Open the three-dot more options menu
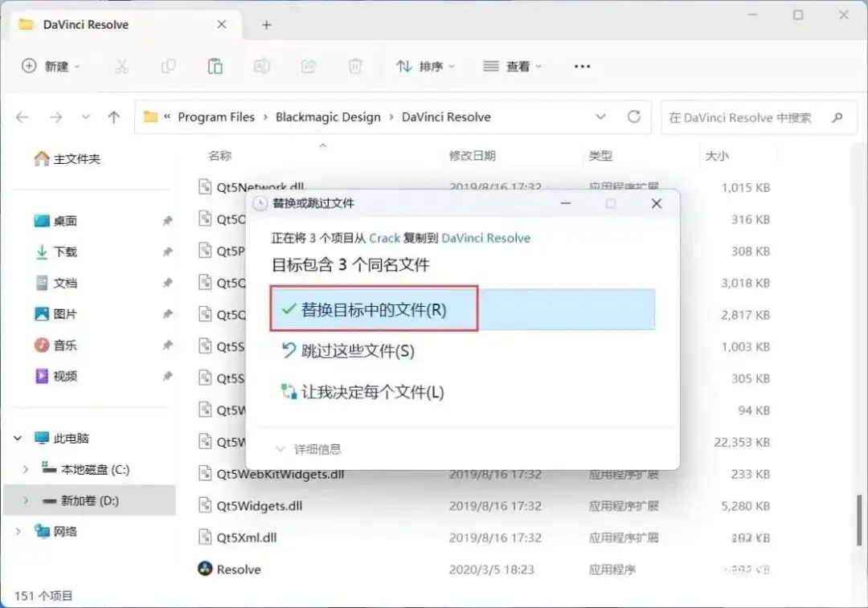The image size is (868, 608). (x=583, y=67)
